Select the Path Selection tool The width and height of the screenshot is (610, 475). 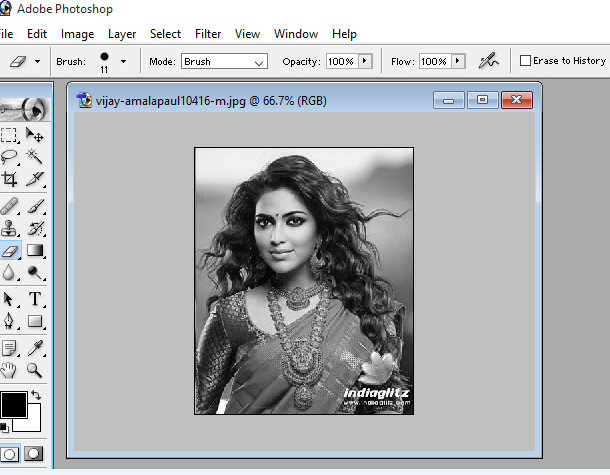click(9, 299)
